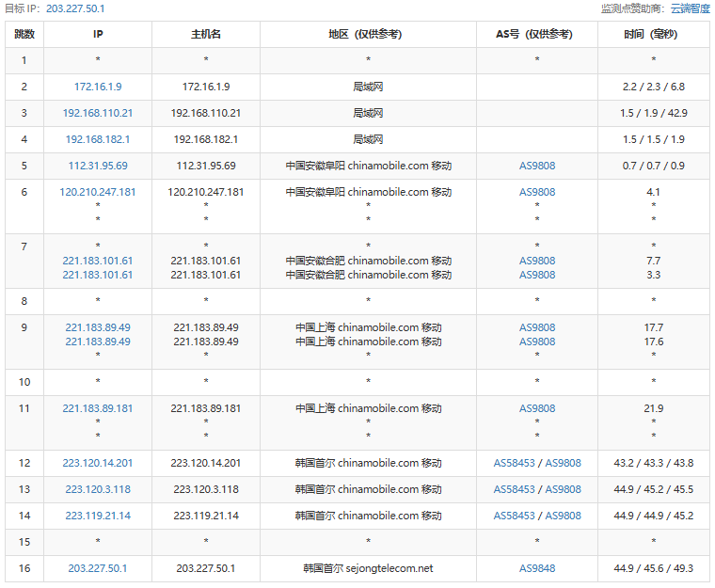Open the AS58453 link in hop 14 row

[514, 516]
